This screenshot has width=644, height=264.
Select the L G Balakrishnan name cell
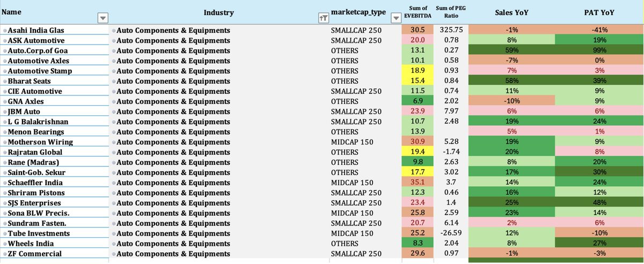coord(55,122)
